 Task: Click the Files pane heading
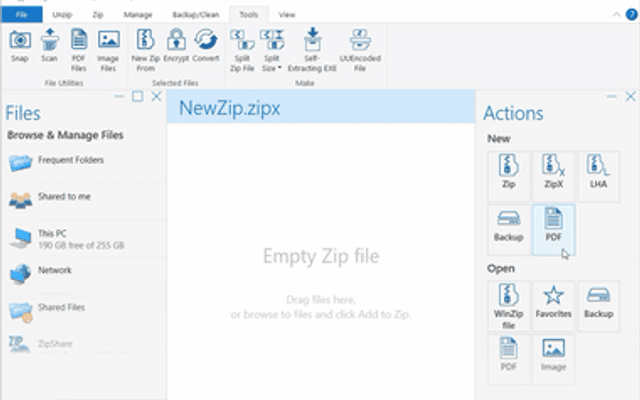pyautogui.click(x=23, y=113)
